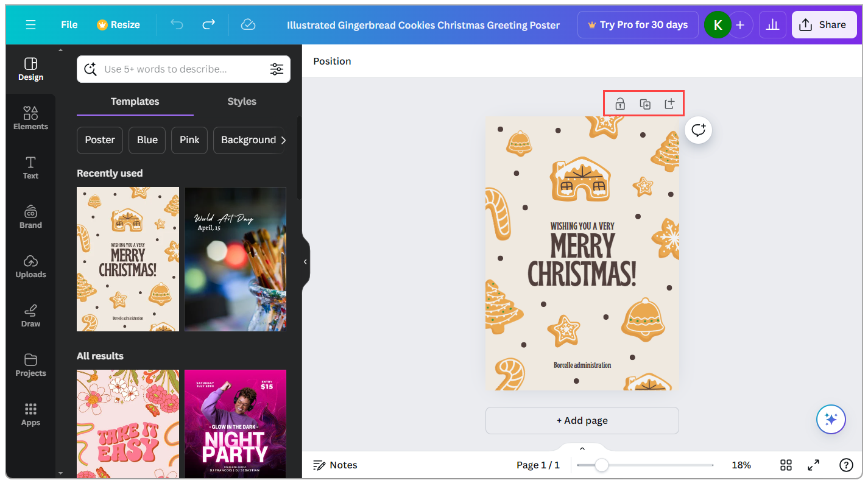Add a comment on the poster

[698, 130]
